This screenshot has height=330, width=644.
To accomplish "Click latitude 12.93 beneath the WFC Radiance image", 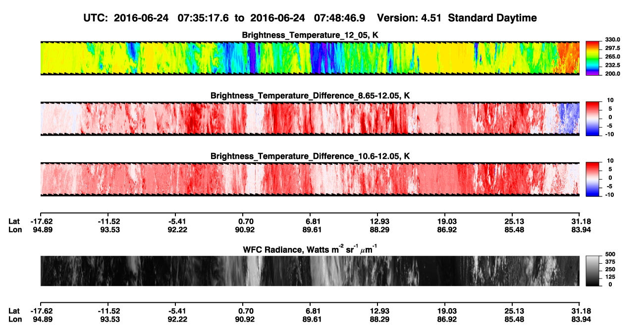I will [377, 311].
